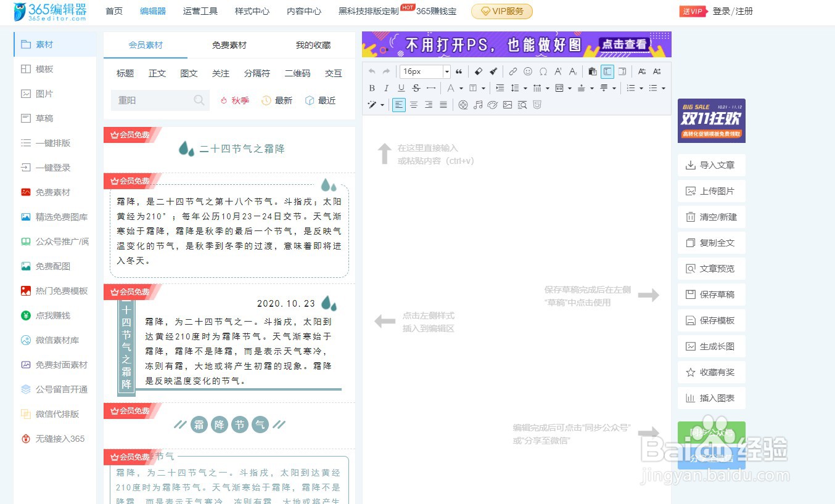
Task: Click the search magnifier in material search
Action: [199, 100]
